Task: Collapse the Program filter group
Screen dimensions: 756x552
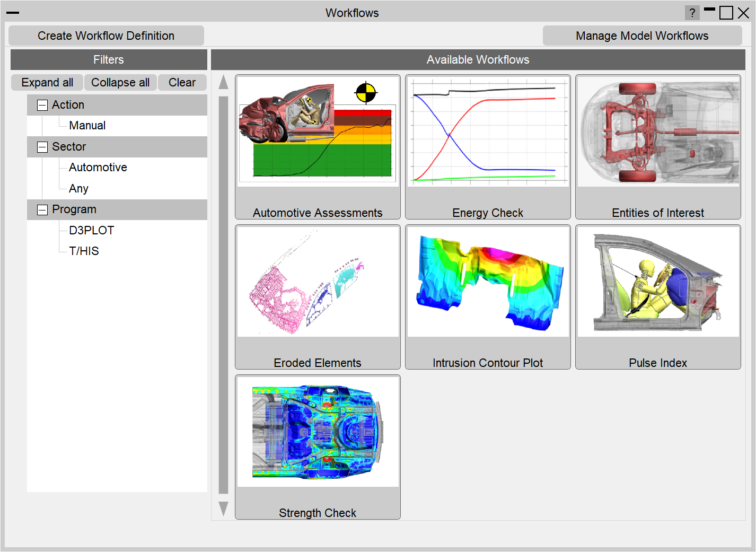Action: click(42, 210)
